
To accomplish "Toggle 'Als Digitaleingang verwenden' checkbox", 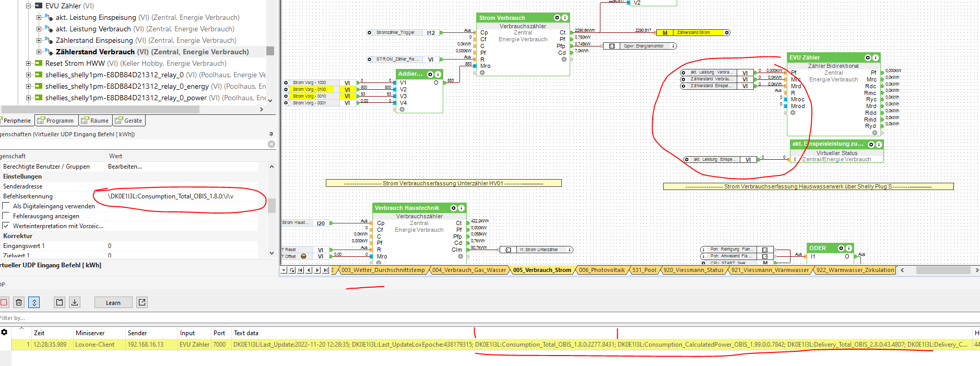I will tap(6, 206).
